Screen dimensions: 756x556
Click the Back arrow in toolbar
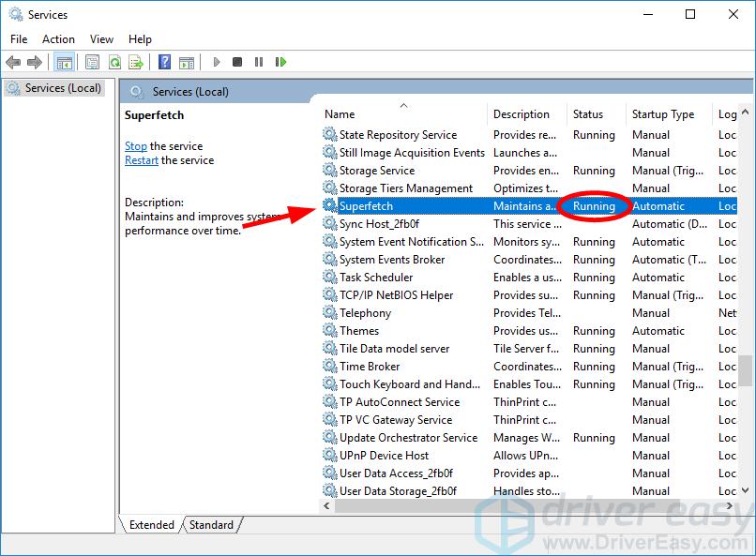(x=13, y=62)
